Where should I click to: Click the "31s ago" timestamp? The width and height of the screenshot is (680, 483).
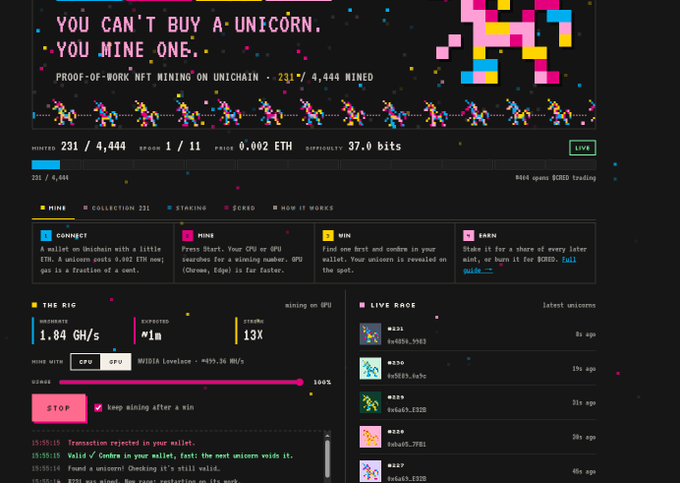coord(584,403)
